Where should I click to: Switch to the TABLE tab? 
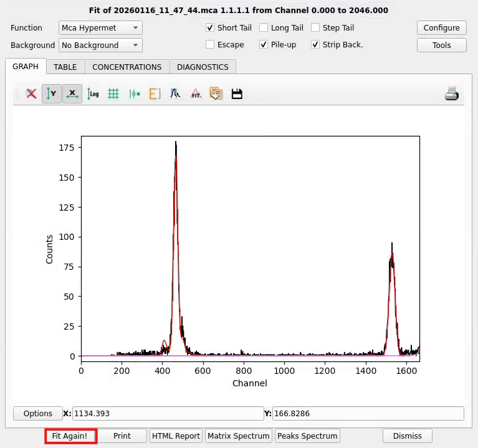65,67
